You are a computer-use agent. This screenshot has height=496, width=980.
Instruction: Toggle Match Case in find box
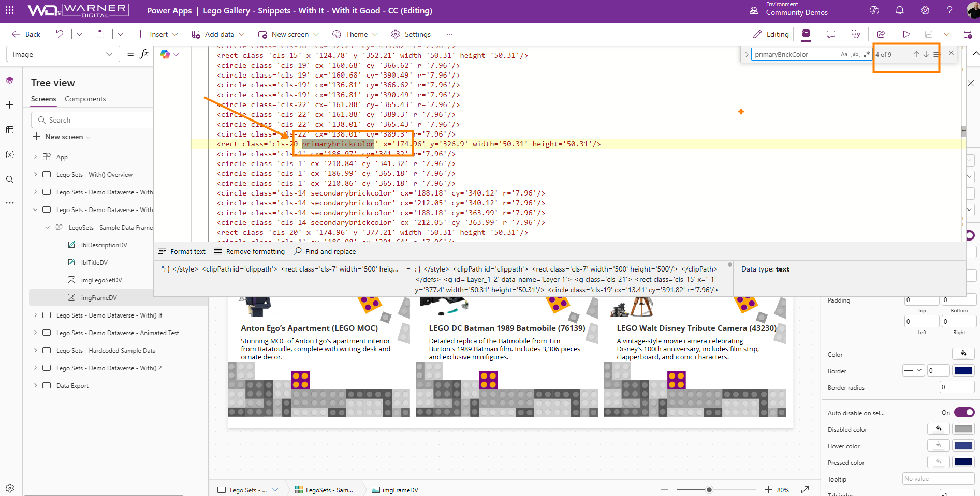tap(844, 54)
